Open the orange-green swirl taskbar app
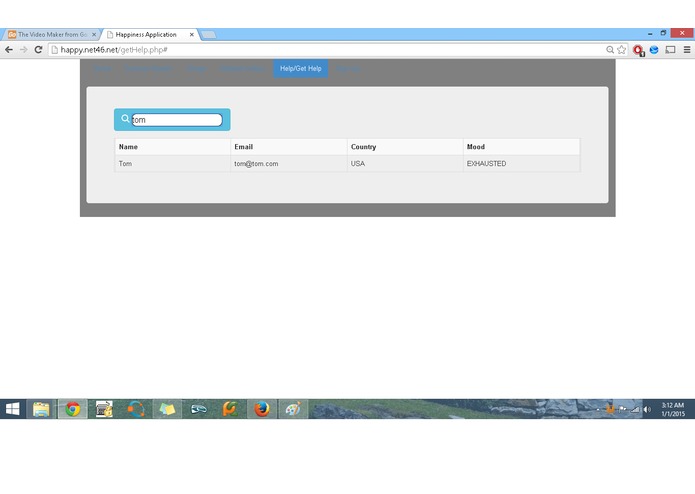This screenshot has height=494, width=695. coord(230,409)
